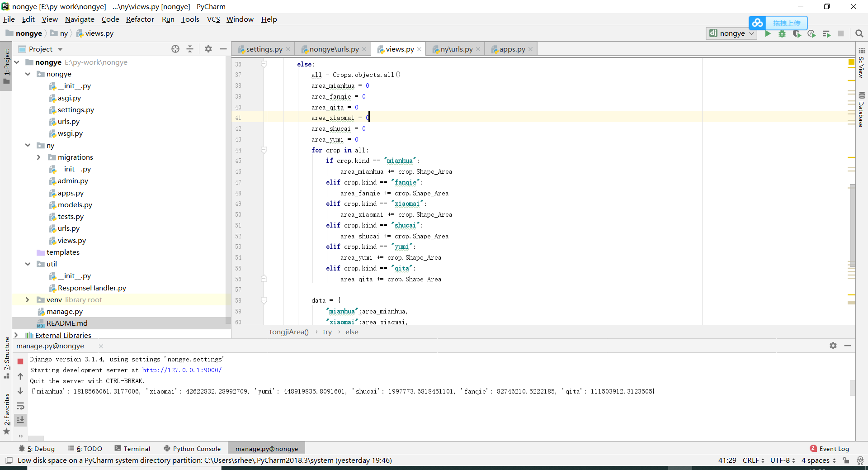Open 5: Debug tool window
The image size is (868, 470).
(37, 449)
